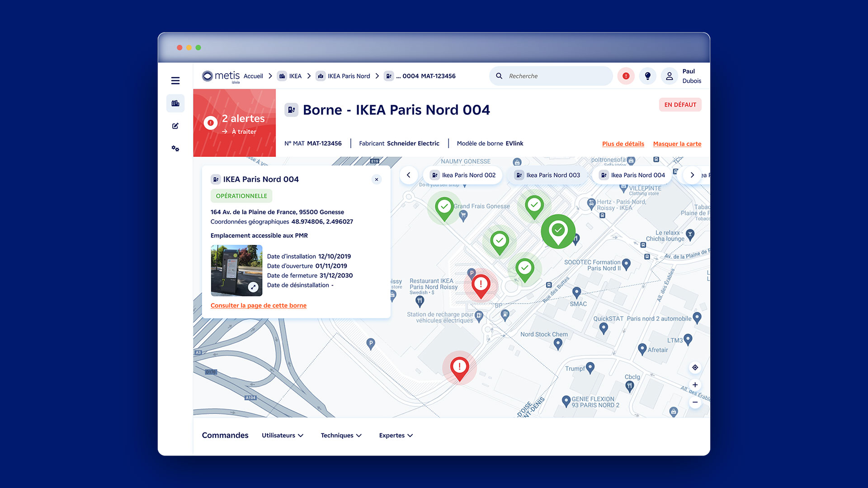Open the settings gears sidebar icon
Image resolution: width=868 pixels, height=488 pixels.
(x=175, y=149)
